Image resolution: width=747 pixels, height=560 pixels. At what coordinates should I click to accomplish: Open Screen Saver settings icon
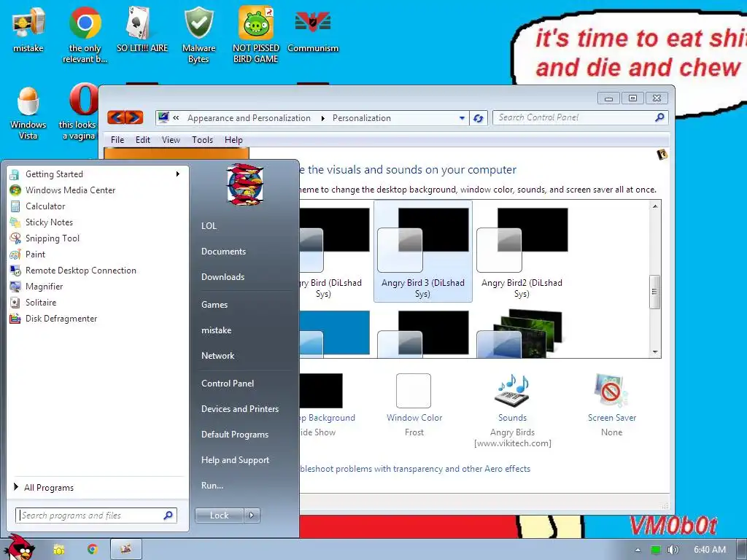(x=612, y=392)
